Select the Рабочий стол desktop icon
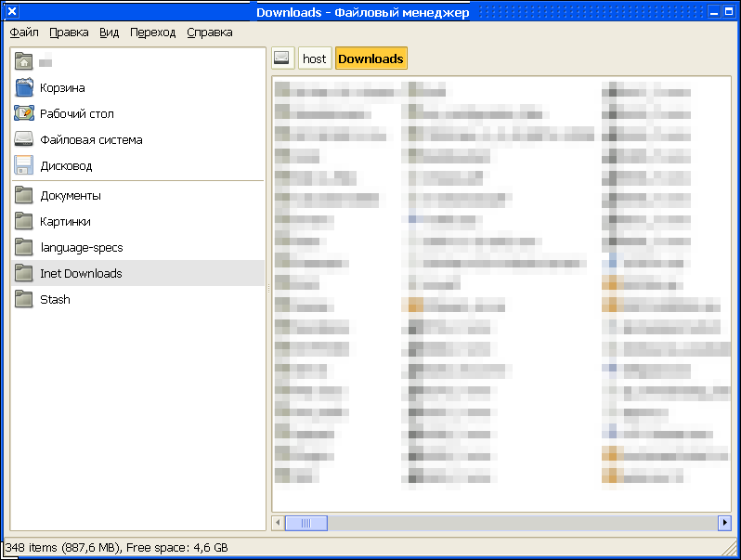Screen dimensions: 741x560 tap(24, 114)
